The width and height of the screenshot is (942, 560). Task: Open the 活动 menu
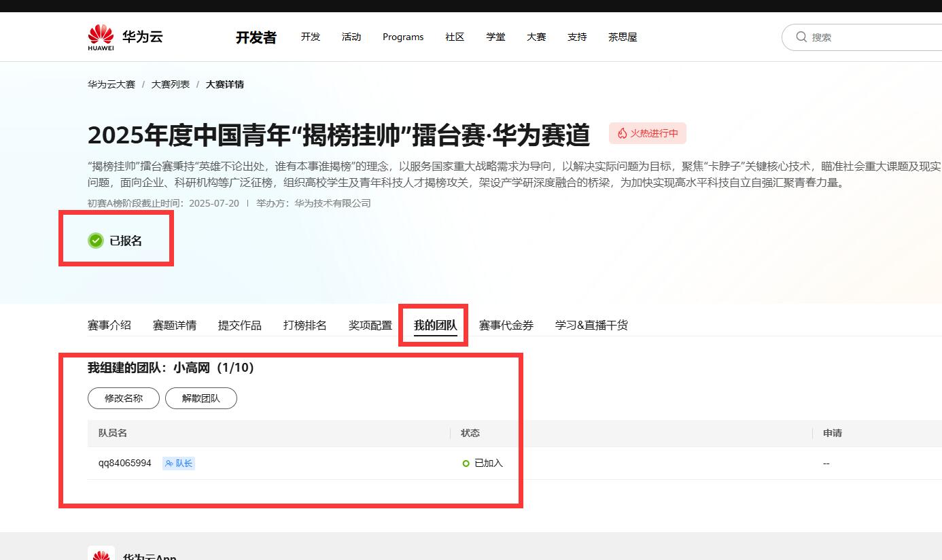351,37
